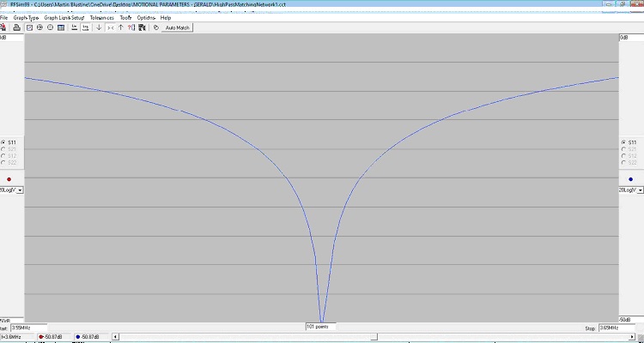
Task: Open the Tools menu
Action: point(125,18)
